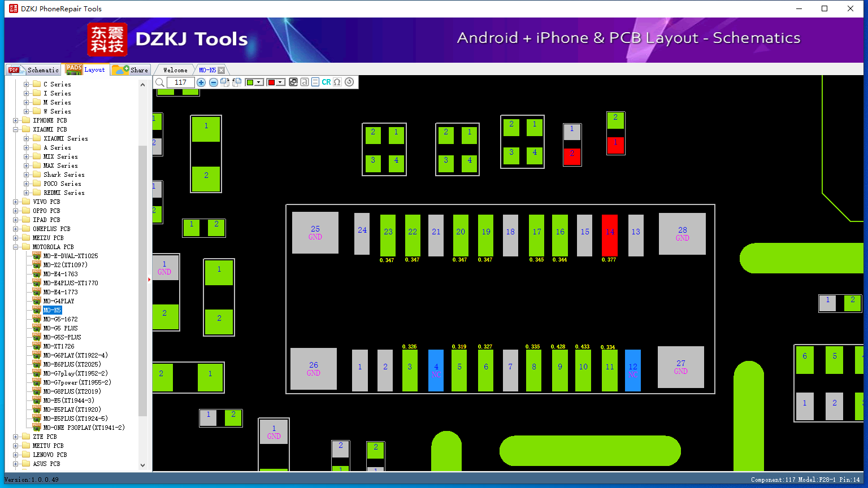Click the PADS icon beside MO-XT1726
868x488 pixels.
pos(37,346)
